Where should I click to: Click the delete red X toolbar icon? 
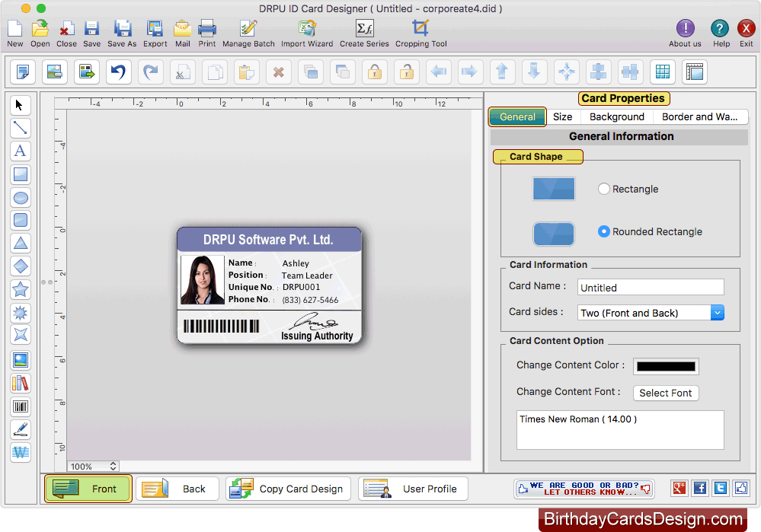tap(279, 72)
